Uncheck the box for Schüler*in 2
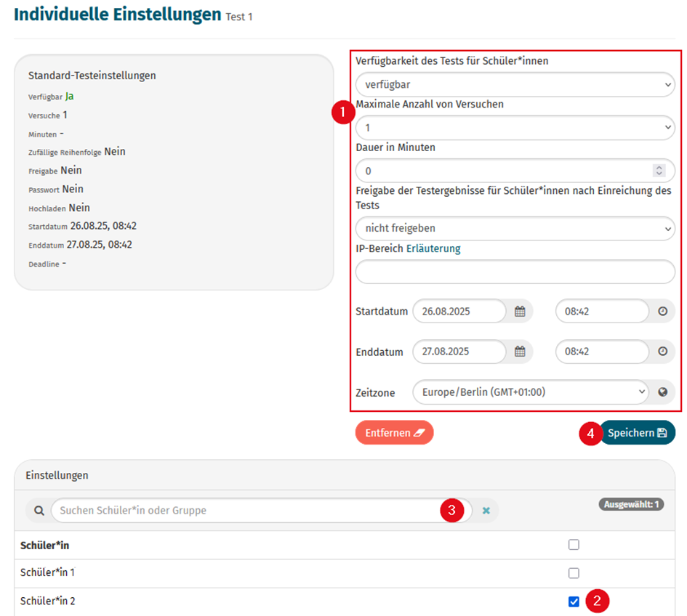This screenshot has height=616, width=687. (x=574, y=601)
